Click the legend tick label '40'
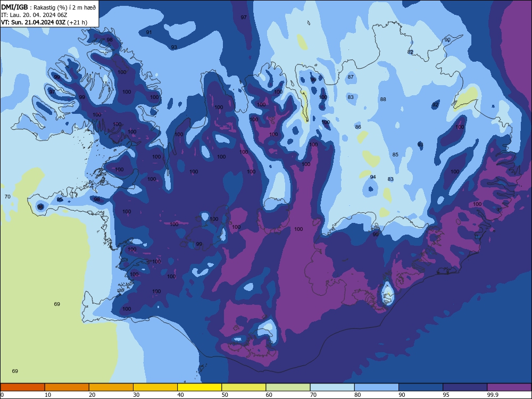Image resolution: width=532 pixels, height=399 pixels. click(x=180, y=395)
